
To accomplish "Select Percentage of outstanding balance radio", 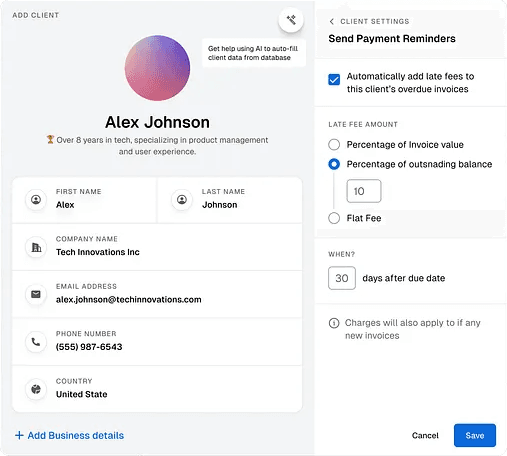I will pyautogui.click(x=334, y=164).
